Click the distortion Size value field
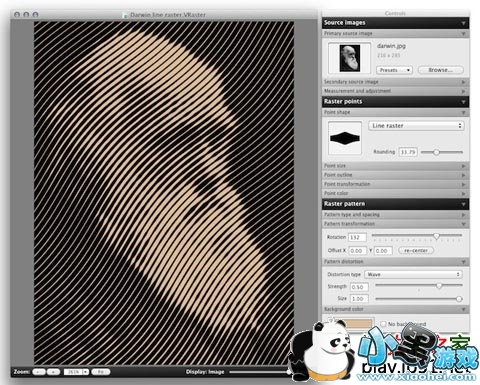The width and height of the screenshot is (480, 385). click(x=359, y=299)
